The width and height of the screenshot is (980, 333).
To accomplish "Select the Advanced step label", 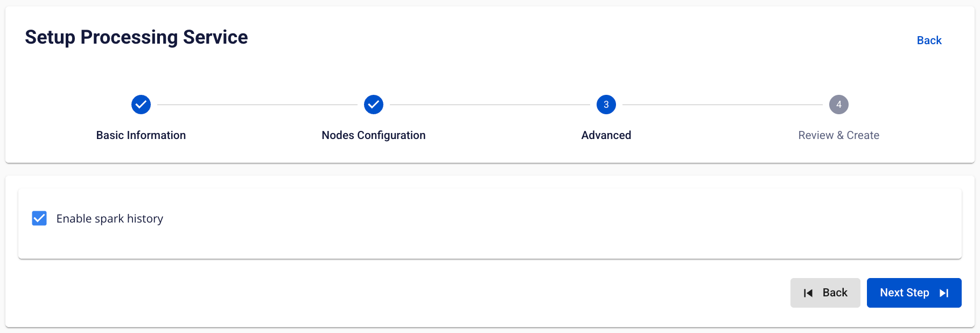I will click(606, 135).
